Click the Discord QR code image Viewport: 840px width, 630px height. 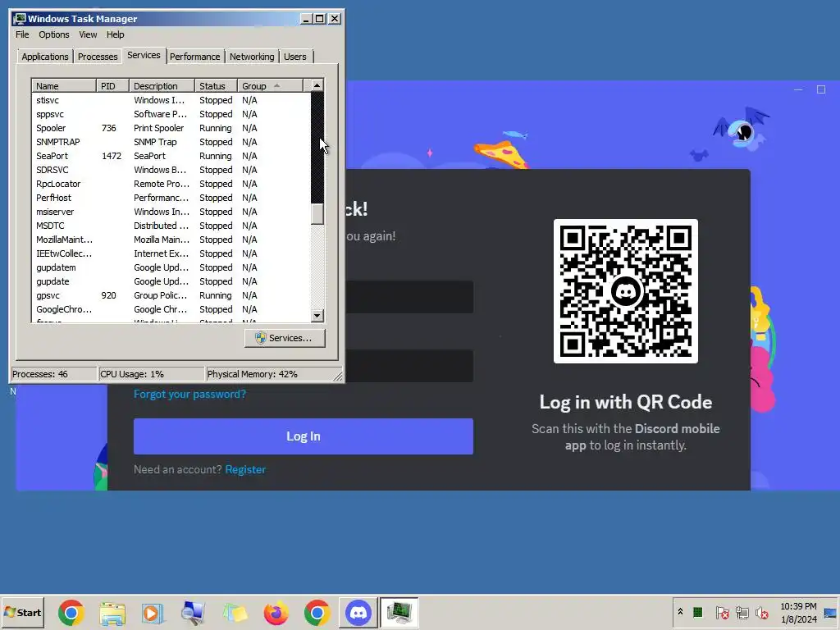click(x=625, y=291)
